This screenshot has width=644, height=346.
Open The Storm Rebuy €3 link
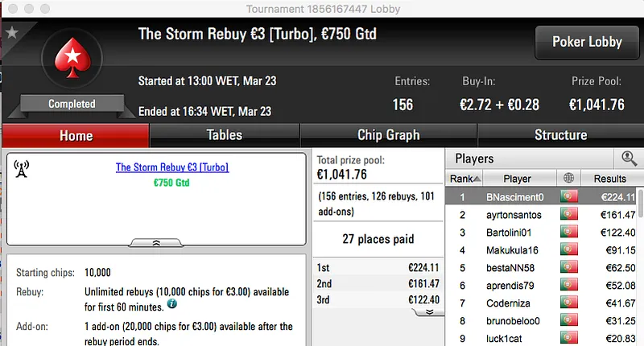[x=172, y=167]
